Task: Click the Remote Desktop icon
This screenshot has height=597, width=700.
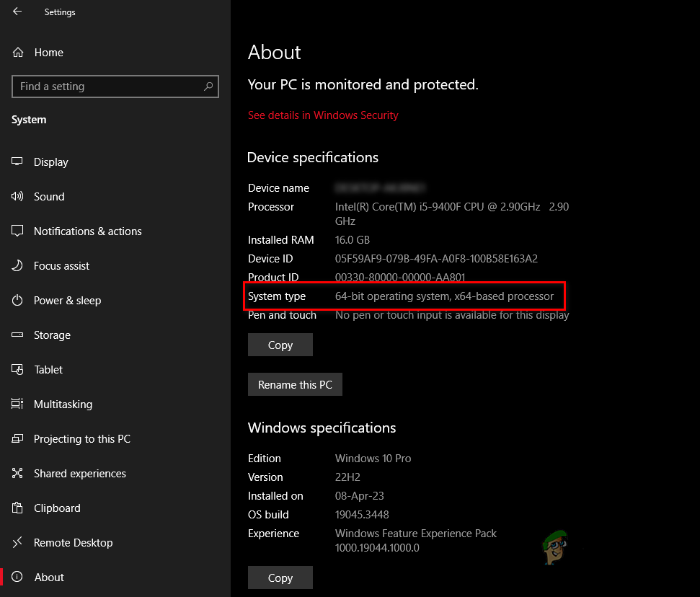Action: pos(18,543)
